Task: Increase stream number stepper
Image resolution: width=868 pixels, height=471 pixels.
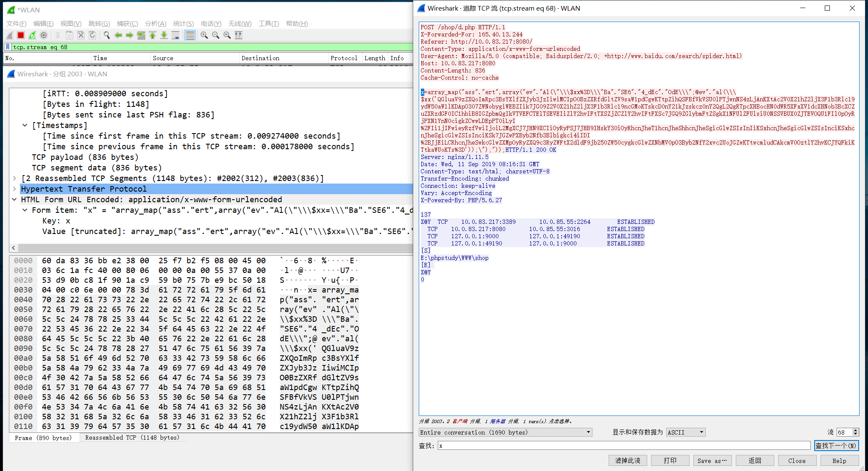Action: pyautogui.click(x=856, y=430)
